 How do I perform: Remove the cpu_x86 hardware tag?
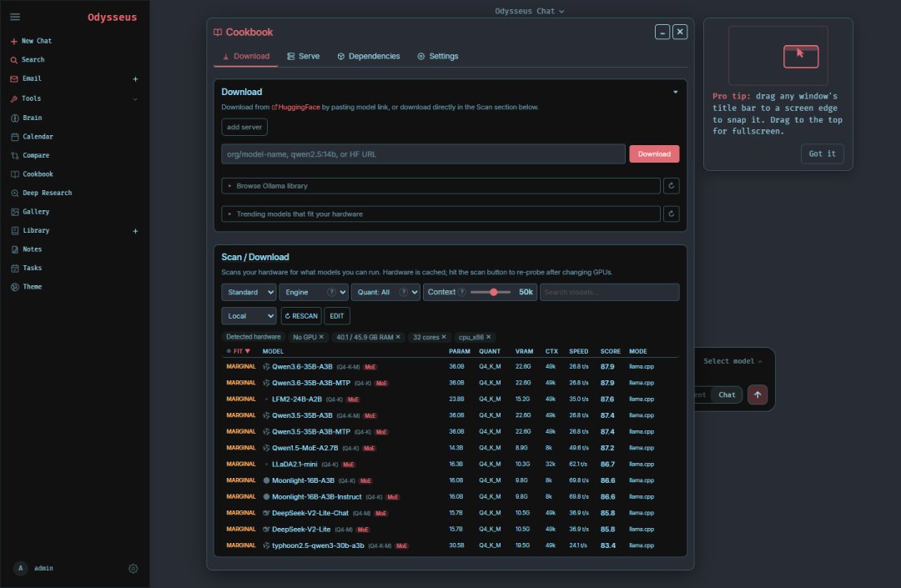point(488,337)
